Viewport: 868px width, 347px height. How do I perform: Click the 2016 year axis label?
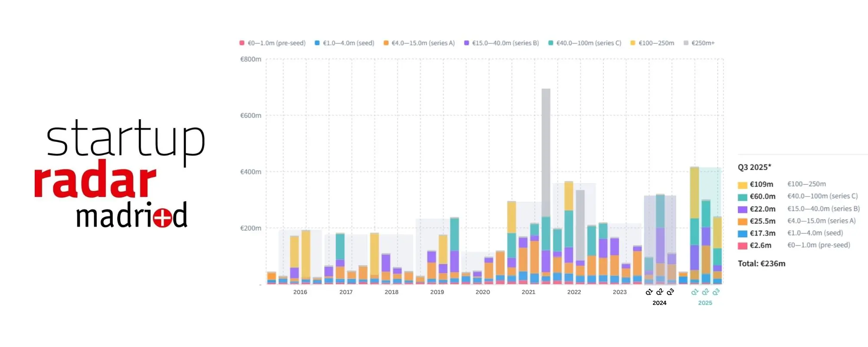coord(300,292)
